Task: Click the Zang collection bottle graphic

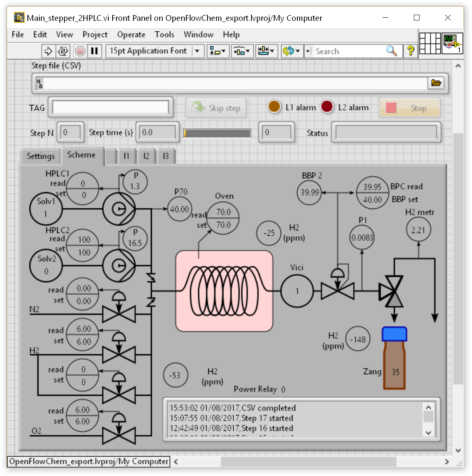Action: pos(394,358)
